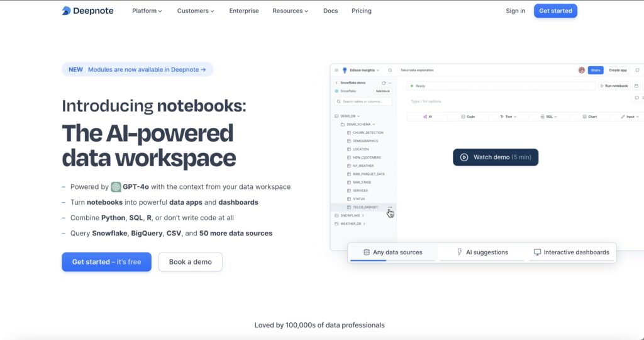Click the Type / for options field

pos(426,101)
